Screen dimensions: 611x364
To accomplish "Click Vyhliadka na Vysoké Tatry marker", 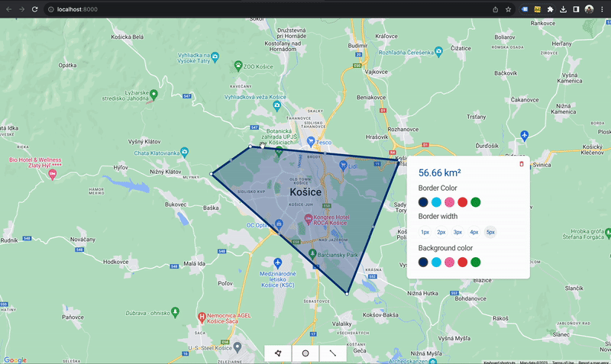I will [x=215, y=56].
